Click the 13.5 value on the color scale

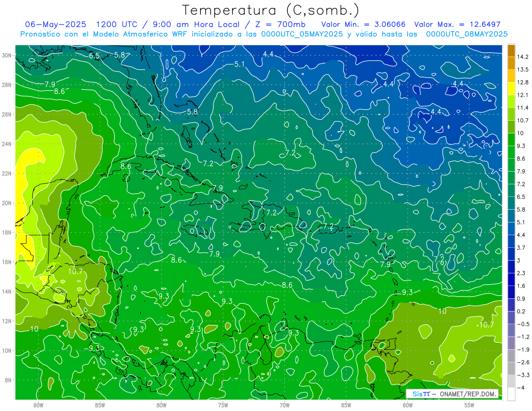coord(522,70)
